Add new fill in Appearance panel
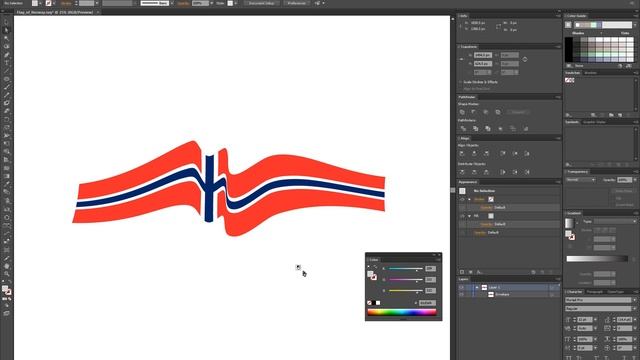Screen dimensions: 640x360 point(471,272)
